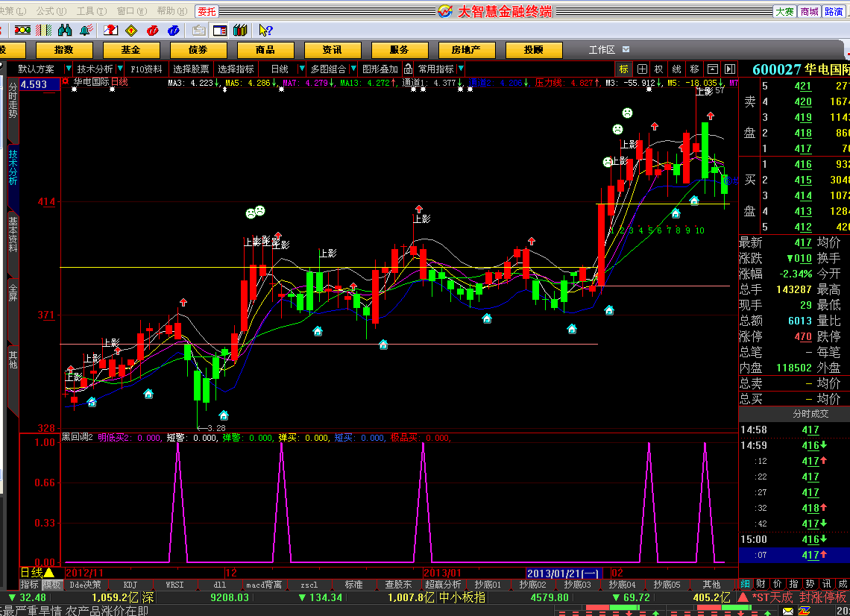Viewport: 850px width, 616px height.
Task: Expand the 多图组合 dropdown arrow
Action: coord(353,69)
